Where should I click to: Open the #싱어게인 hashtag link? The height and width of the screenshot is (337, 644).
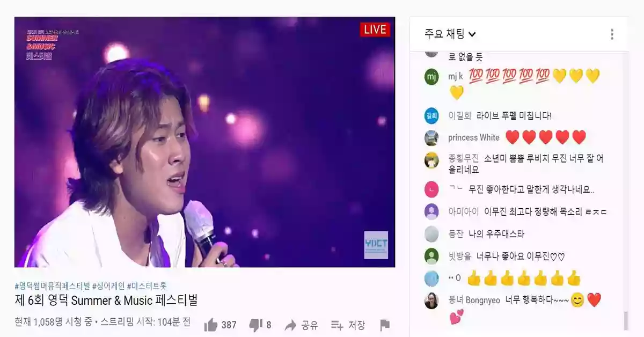108,286
